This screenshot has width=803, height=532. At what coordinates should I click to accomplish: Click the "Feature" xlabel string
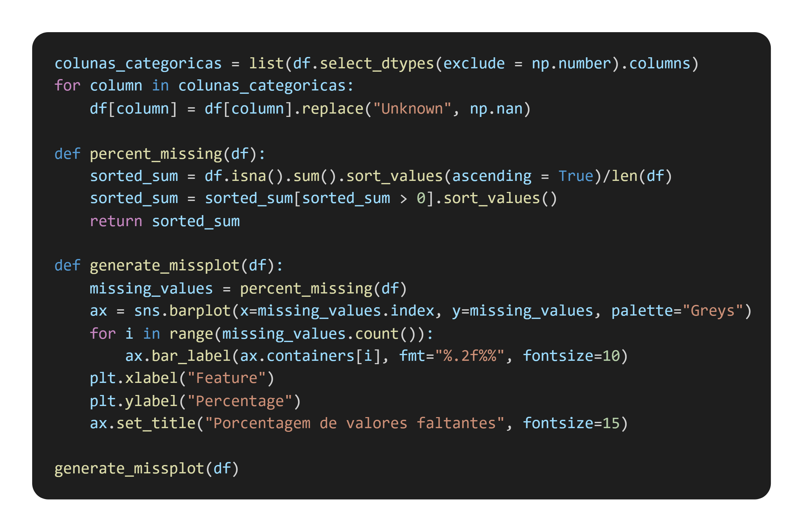pos(226,378)
